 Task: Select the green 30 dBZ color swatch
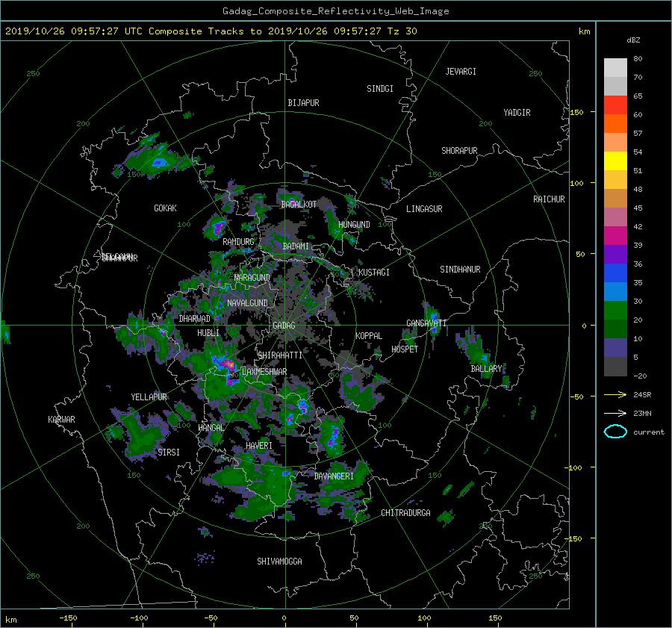tap(615, 310)
